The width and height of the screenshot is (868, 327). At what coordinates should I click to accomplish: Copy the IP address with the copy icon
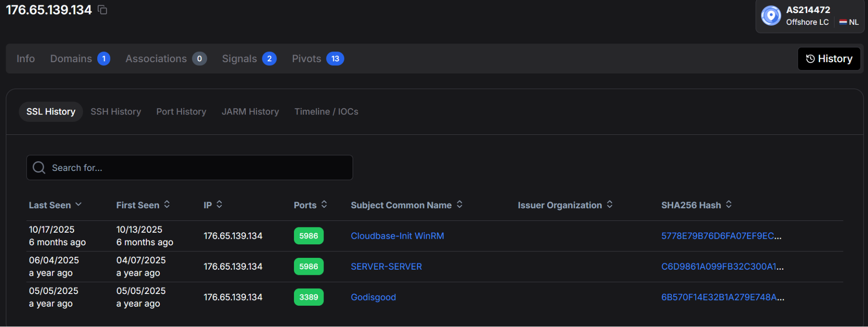tap(102, 10)
